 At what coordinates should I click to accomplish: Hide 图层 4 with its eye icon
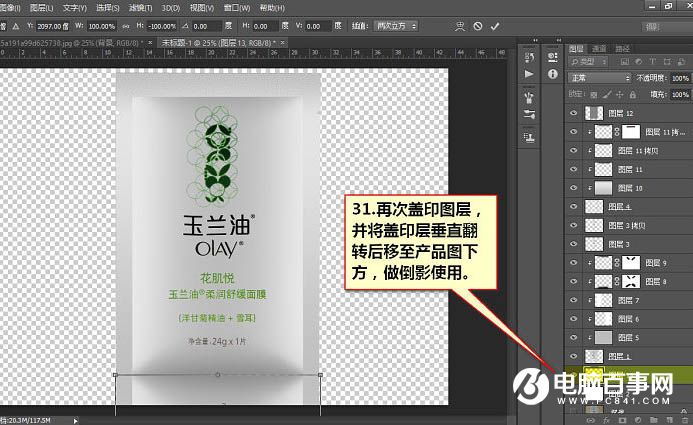tap(574, 206)
